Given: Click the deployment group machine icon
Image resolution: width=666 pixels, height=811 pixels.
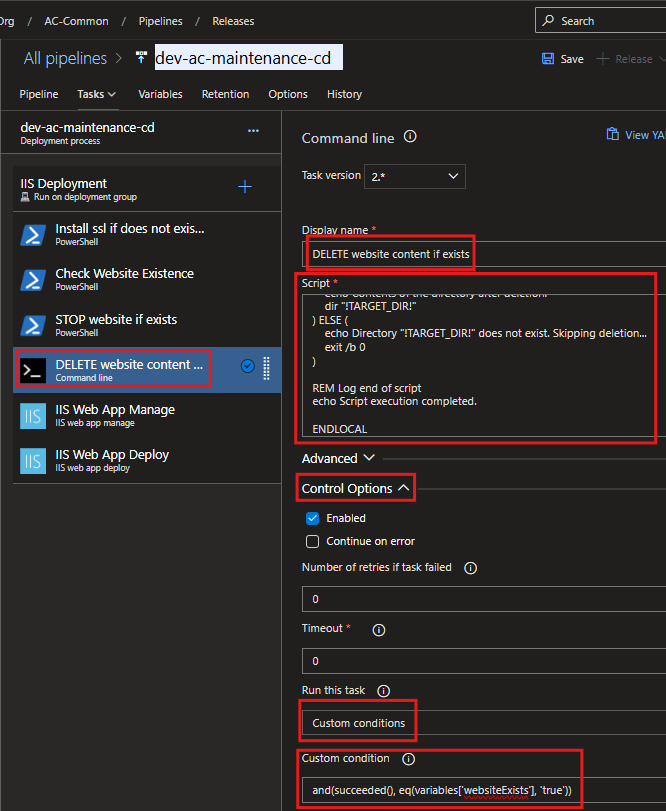Looking at the screenshot, I should [x=25, y=197].
